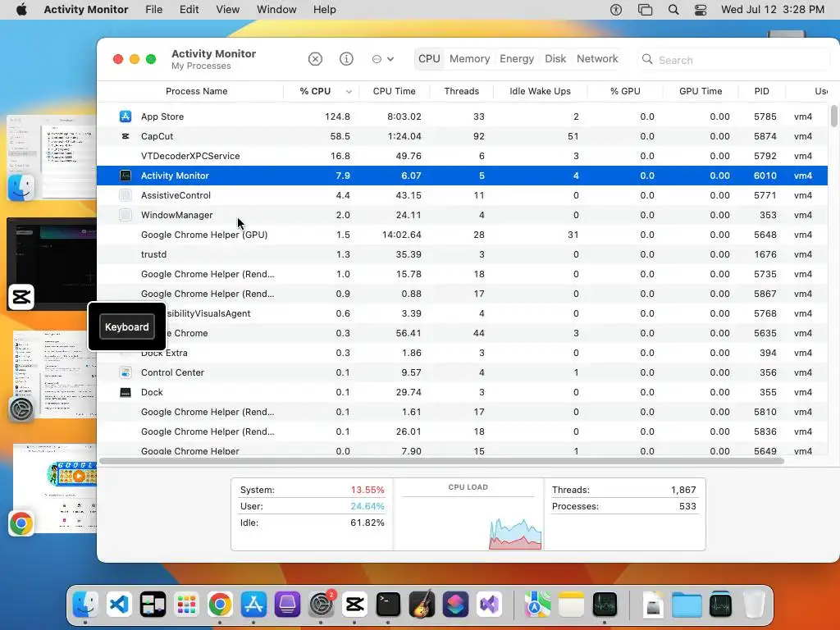
Task: Open the Edit menu
Action: (189, 10)
